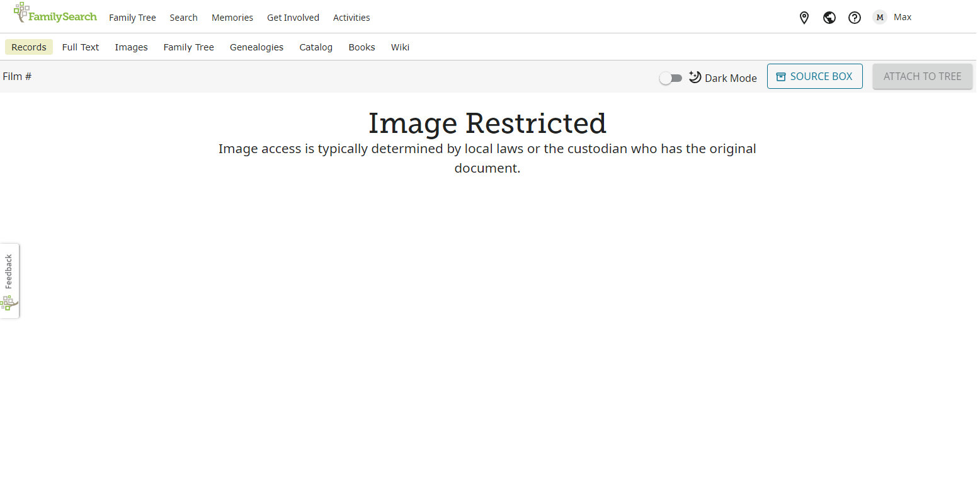This screenshot has height=487, width=980.
Task: Click the Feedback tree icon
Action: pos(8,303)
